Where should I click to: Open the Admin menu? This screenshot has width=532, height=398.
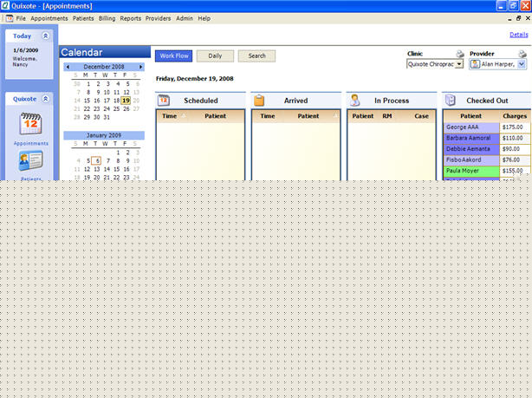[185, 18]
